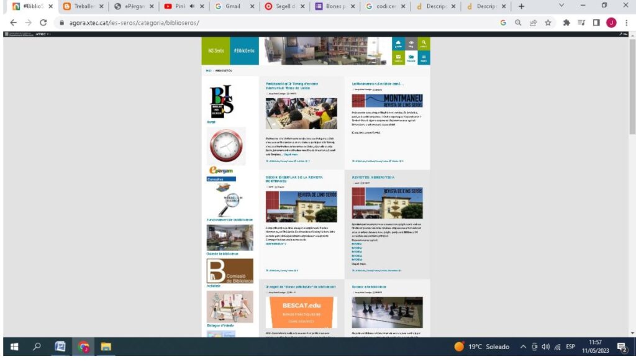Expand the tab search chevron
Image resolution: width=636 pixels, height=364 pixels.
tap(561, 6)
